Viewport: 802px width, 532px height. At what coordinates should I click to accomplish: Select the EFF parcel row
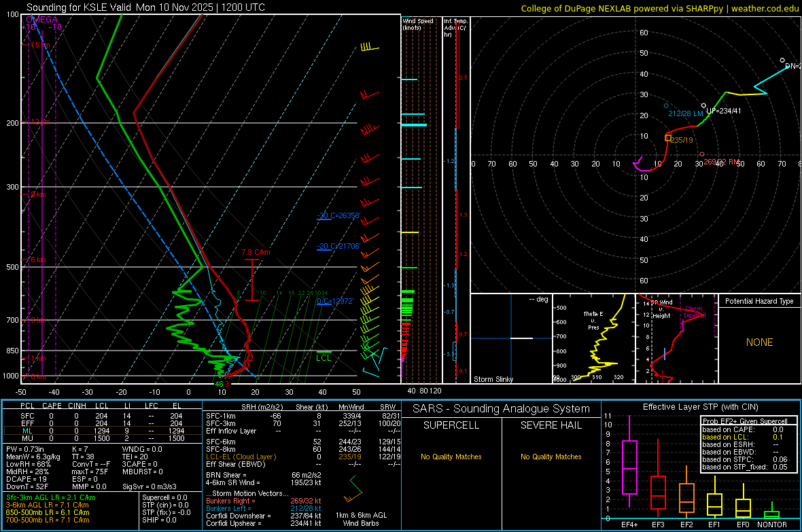103,423
